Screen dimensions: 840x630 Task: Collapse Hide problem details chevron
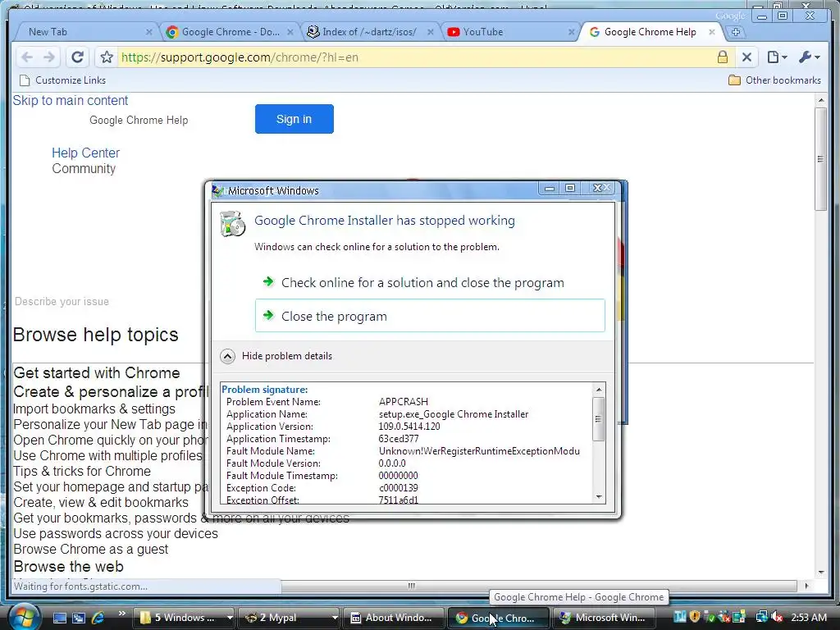coord(228,356)
